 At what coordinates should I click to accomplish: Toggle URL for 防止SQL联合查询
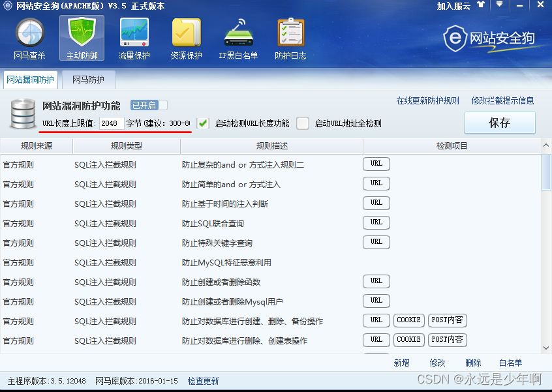click(x=376, y=223)
